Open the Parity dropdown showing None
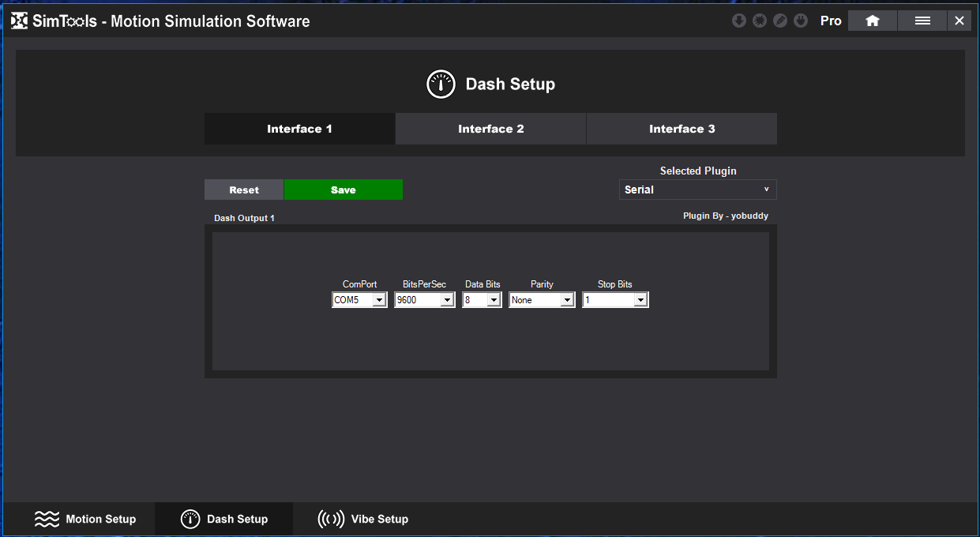980x537 pixels. (543, 300)
